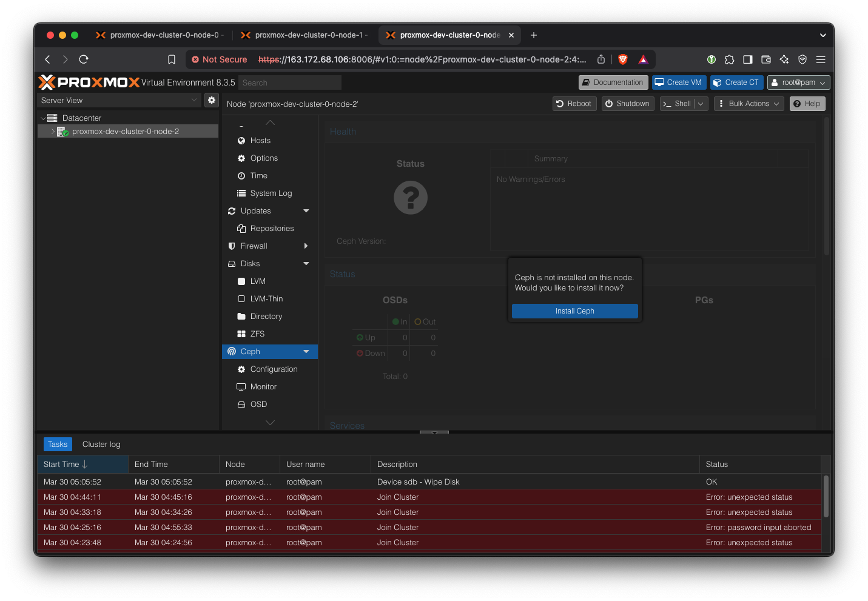Collapse the Datacenter tree node
The image size is (868, 601).
(x=43, y=118)
